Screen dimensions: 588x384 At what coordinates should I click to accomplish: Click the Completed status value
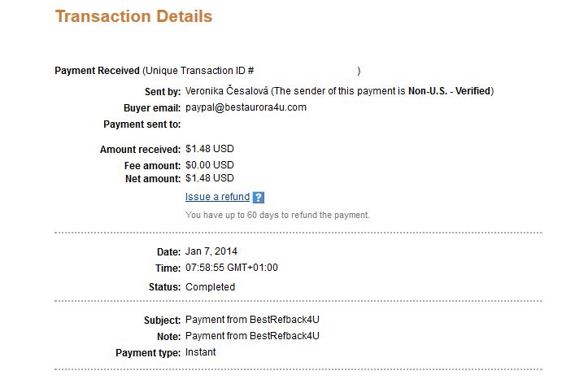point(210,287)
